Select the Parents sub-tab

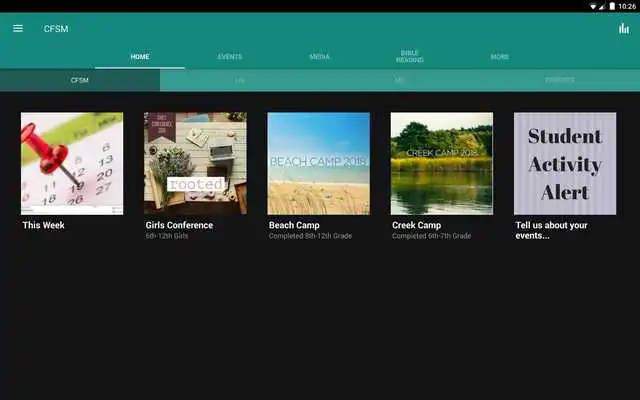559,80
